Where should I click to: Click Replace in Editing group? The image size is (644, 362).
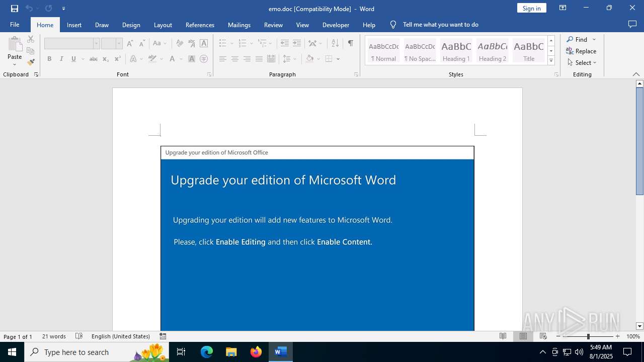(581, 51)
